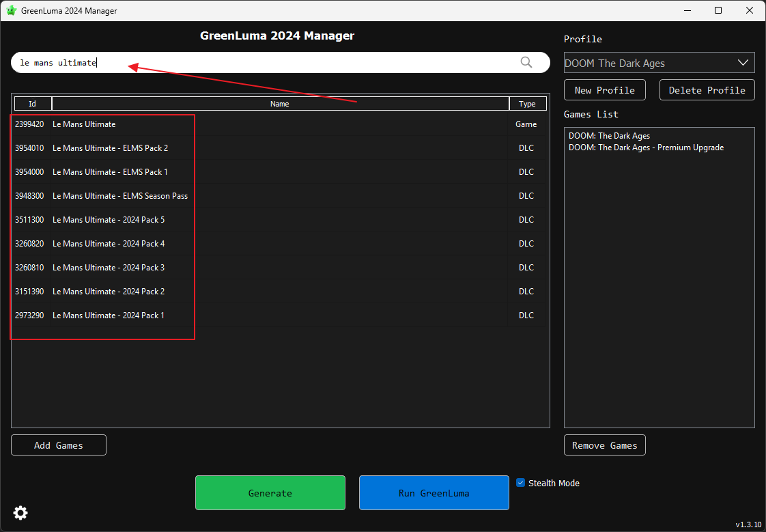Open settings via the gear icon
The image size is (766, 532).
[20, 513]
